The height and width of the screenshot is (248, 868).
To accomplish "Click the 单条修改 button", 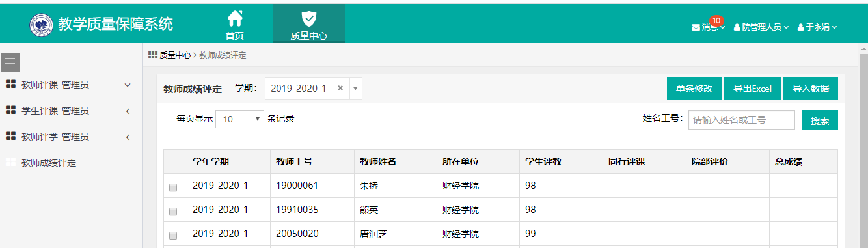I will coord(694,89).
